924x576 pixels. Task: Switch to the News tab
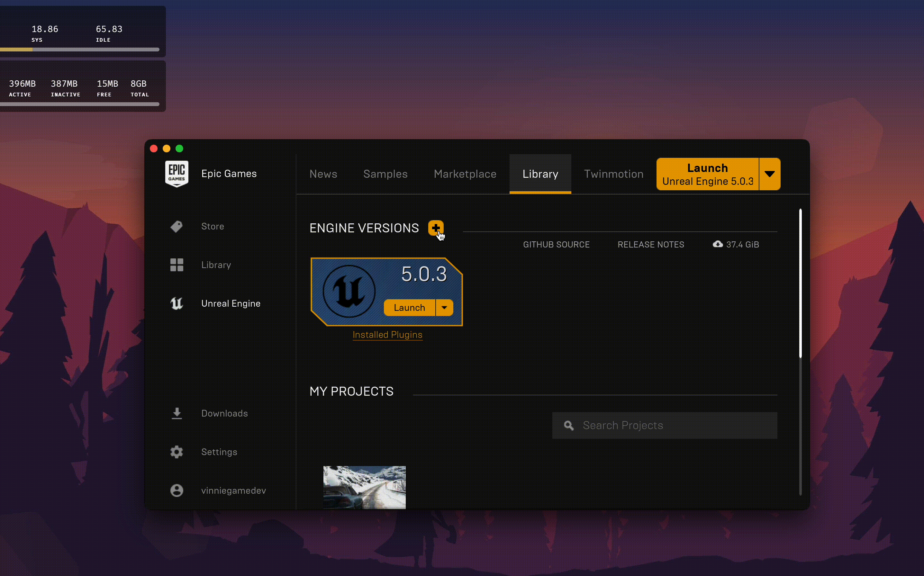323,174
